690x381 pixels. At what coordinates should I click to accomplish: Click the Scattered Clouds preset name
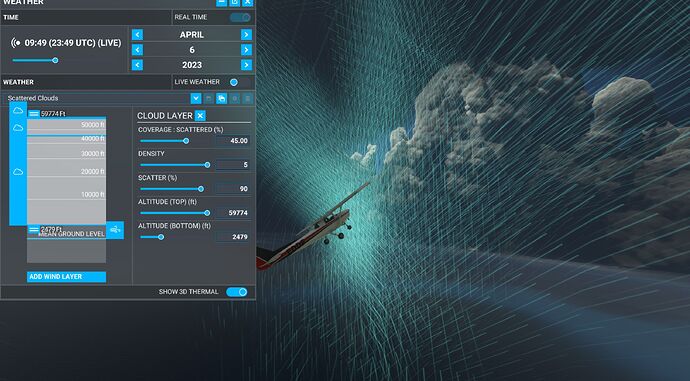pos(33,98)
